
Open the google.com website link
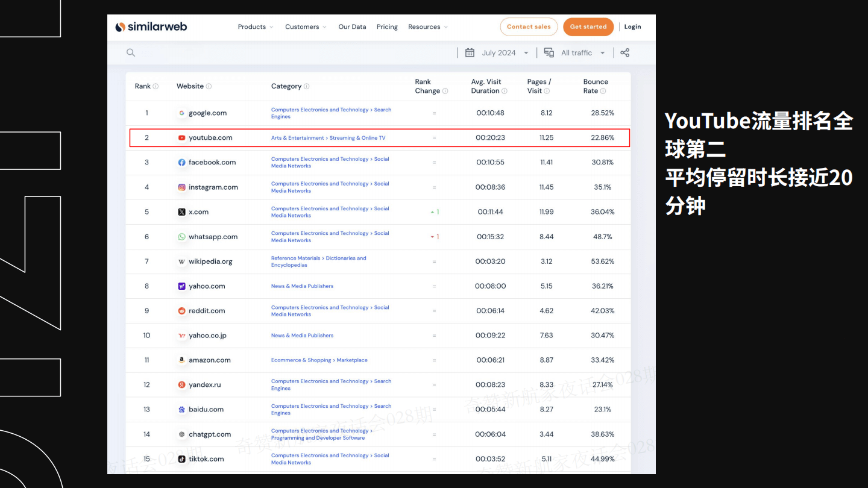208,113
